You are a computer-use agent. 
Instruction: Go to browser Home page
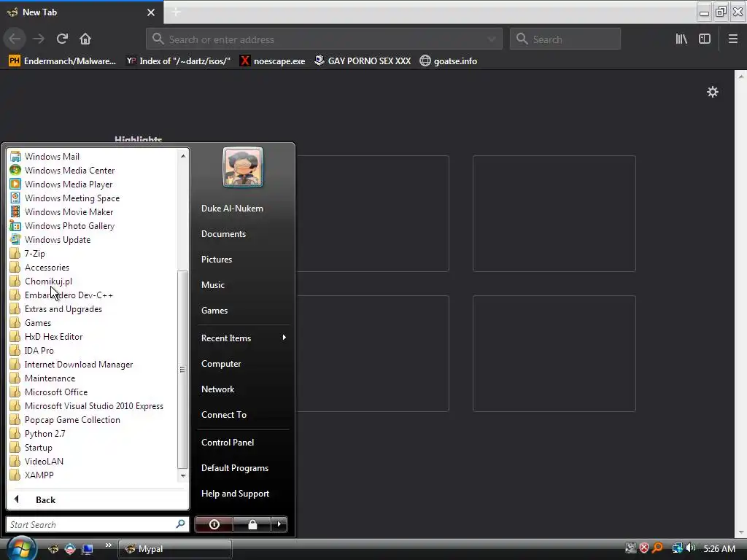click(85, 39)
